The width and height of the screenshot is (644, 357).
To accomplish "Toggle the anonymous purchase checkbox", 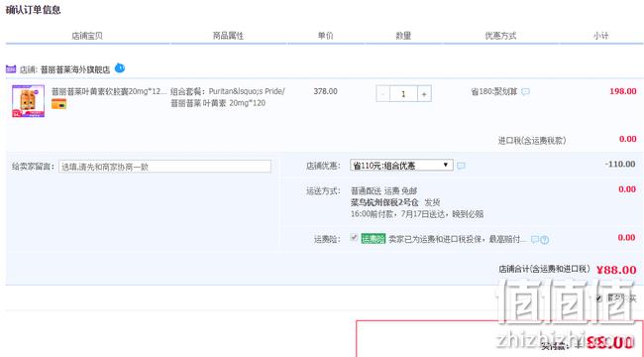I will click(598, 298).
